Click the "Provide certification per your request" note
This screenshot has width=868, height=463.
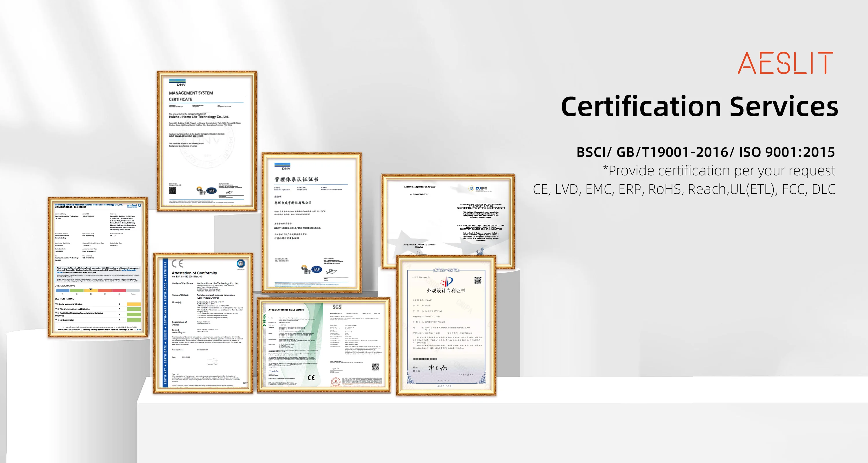[x=719, y=170]
